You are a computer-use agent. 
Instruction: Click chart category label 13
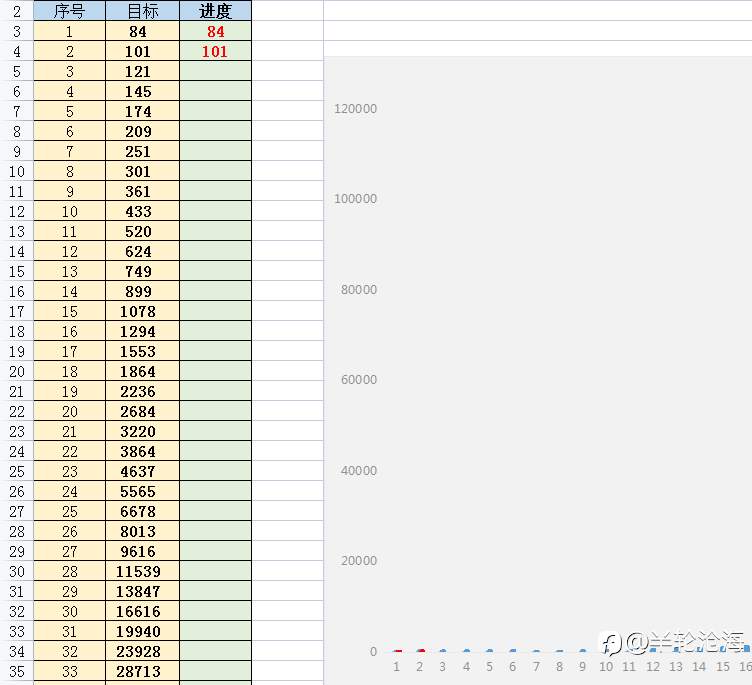[x=676, y=666]
